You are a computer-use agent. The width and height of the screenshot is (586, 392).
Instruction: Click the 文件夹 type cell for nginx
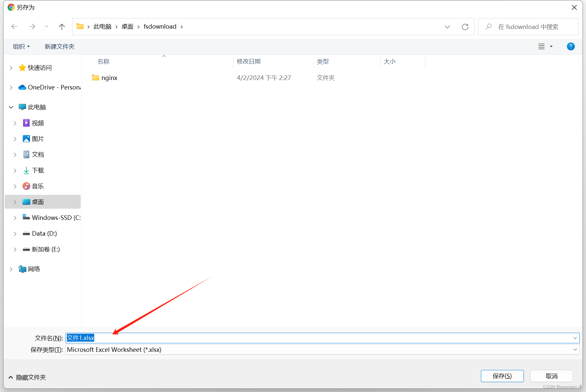(x=326, y=78)
